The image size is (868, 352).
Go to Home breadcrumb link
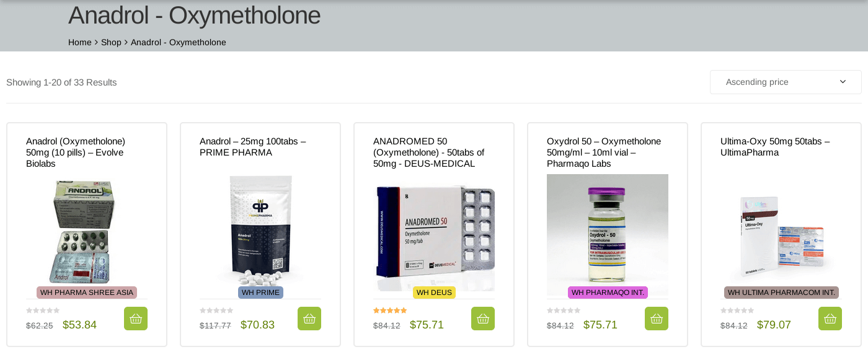point(80,42)
